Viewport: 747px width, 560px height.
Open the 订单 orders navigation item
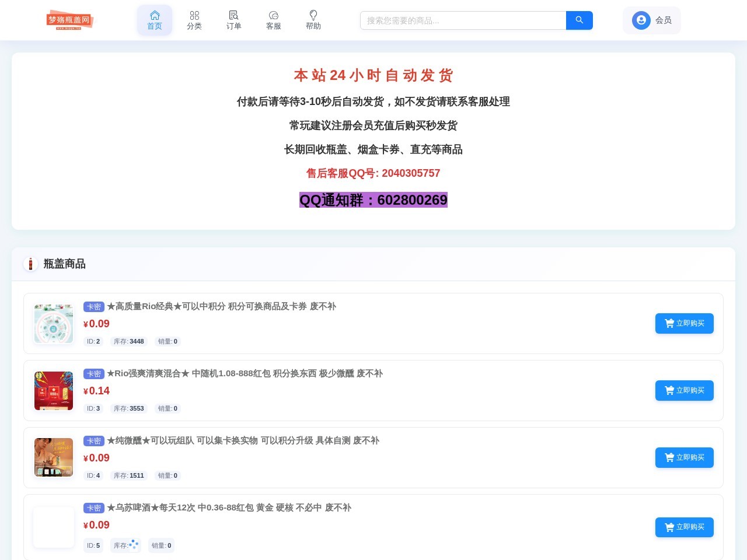(x=234, y=20)
